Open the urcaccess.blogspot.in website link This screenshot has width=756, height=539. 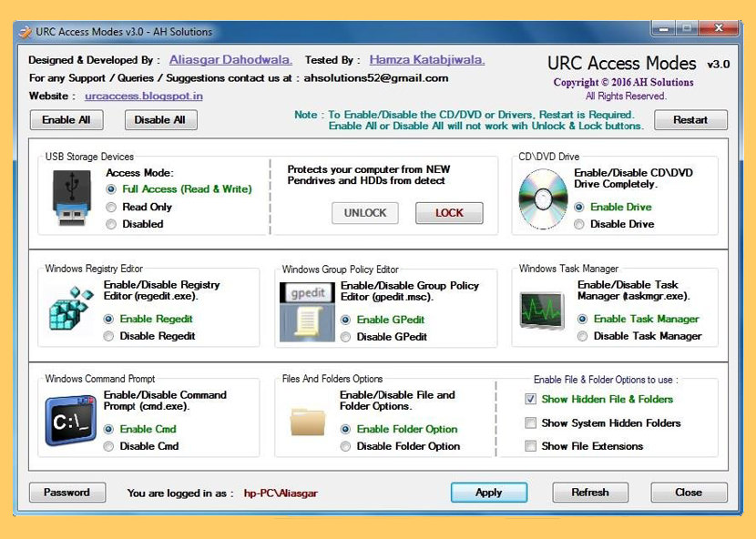[143, 96]
